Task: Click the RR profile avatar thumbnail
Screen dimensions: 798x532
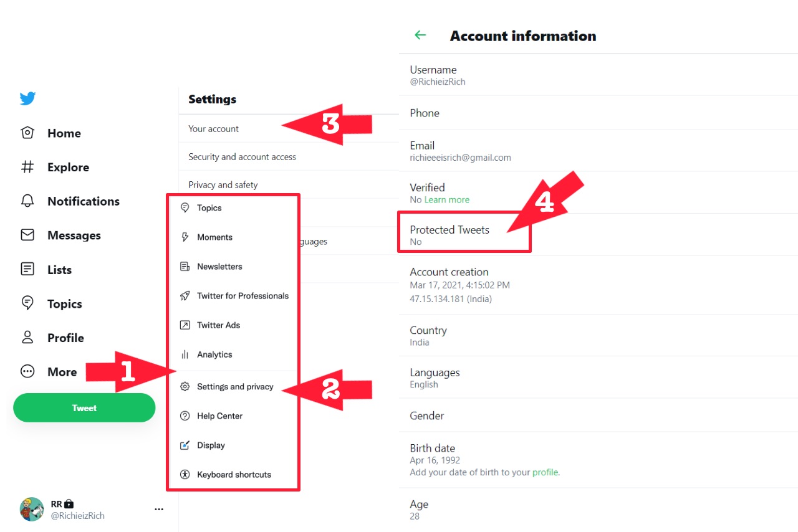Action: (x=32, y=509)
